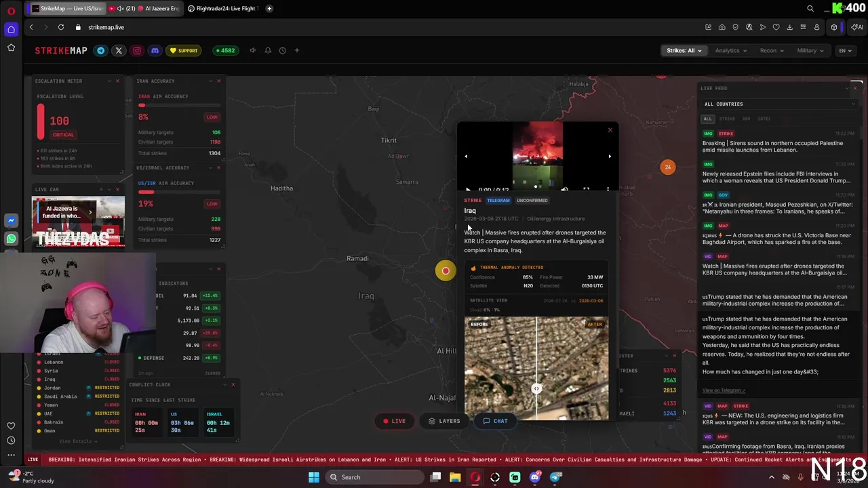Reload the strikemap.live page
The image size is (868, 488).
pos(61,27)
